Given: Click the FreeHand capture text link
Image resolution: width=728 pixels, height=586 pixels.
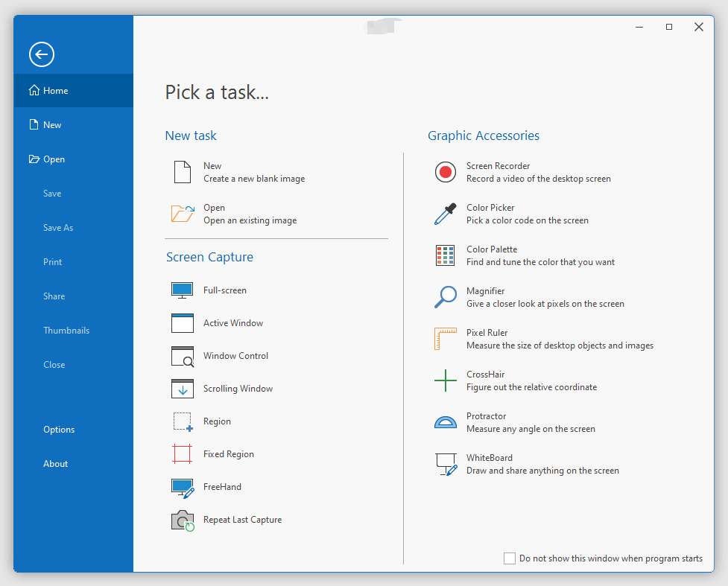Looking at the screenshot, I should click(222, 487).
